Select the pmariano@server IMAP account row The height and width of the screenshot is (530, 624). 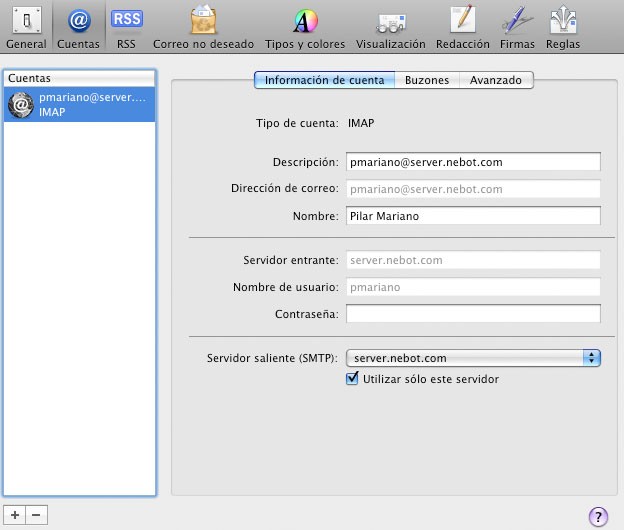click(x=80, y=105)
